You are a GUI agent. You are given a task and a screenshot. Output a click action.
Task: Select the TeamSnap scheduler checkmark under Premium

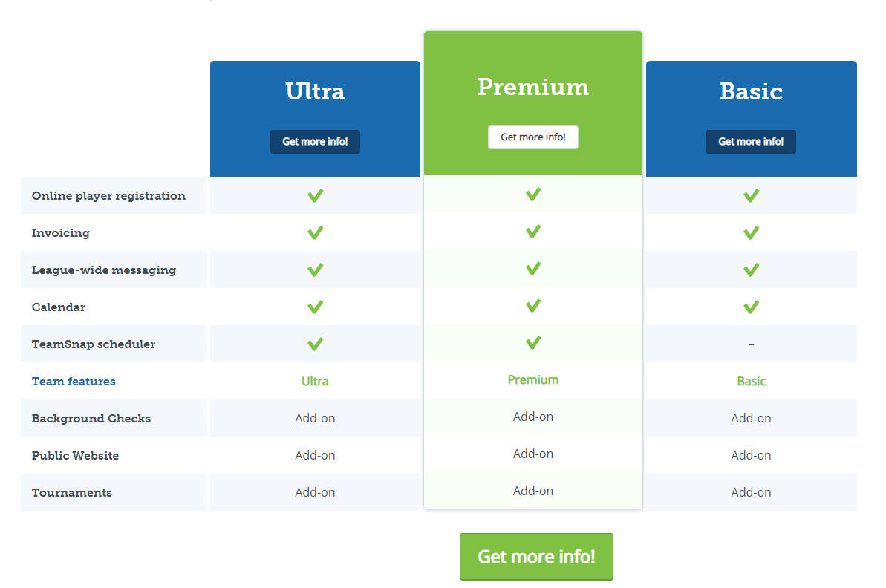[532, 342]
